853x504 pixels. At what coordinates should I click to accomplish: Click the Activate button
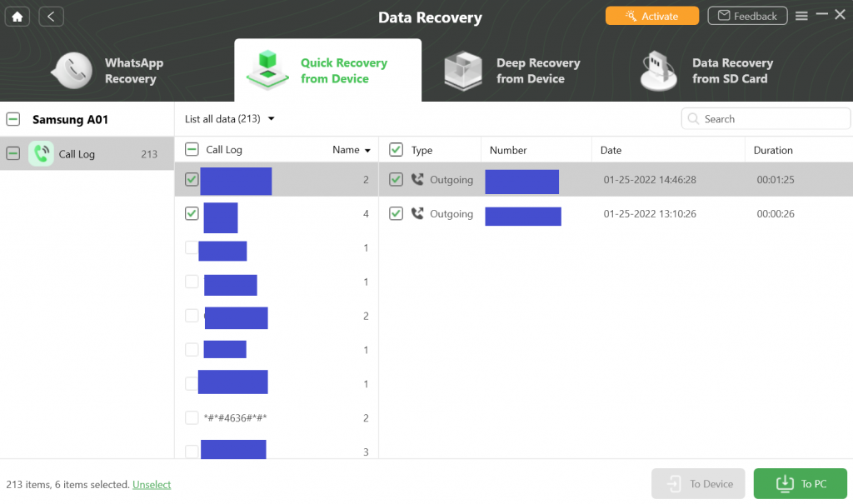point(652,16)
